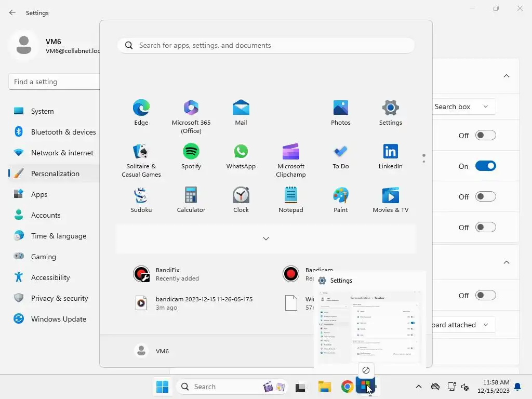Click the Find a setting field
Viewport: 532px width, 399px height.
[x=54, y=82]
